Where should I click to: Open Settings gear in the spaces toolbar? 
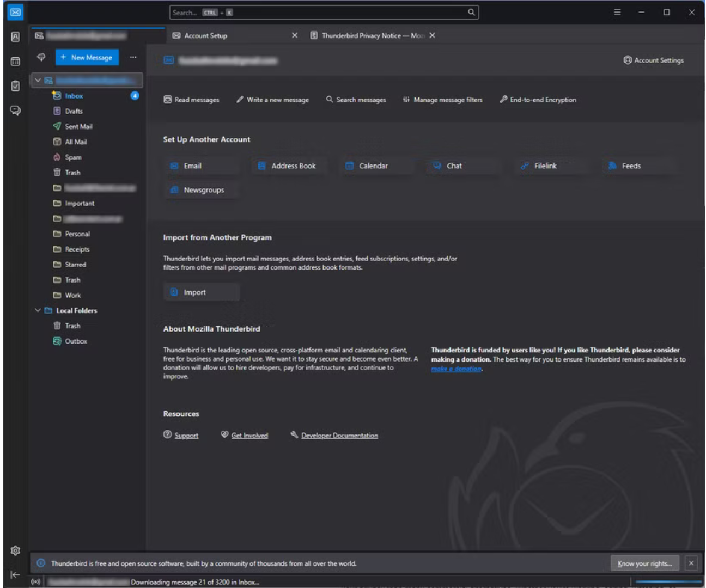click(x=15, y=550)
